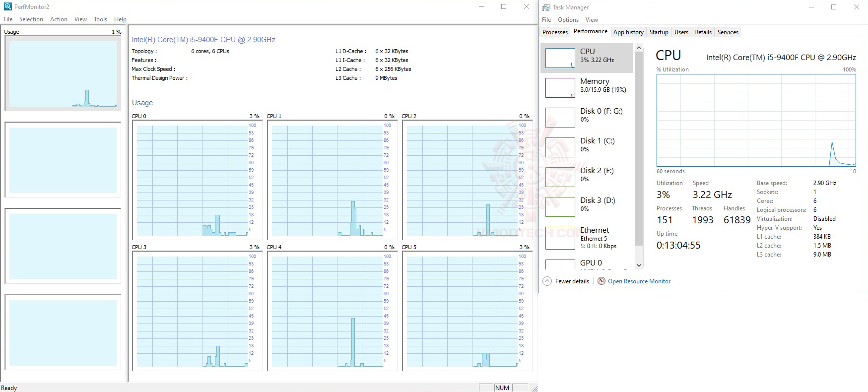Select second empty panel in PerfMonitor2 sidebar
The image size is (868, 392).
pos(63,160)
